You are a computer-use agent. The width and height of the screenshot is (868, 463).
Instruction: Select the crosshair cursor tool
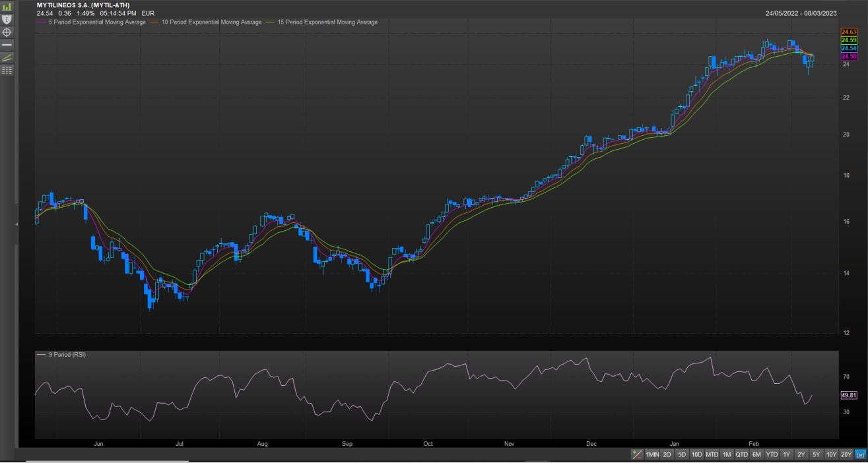point(7,32)
